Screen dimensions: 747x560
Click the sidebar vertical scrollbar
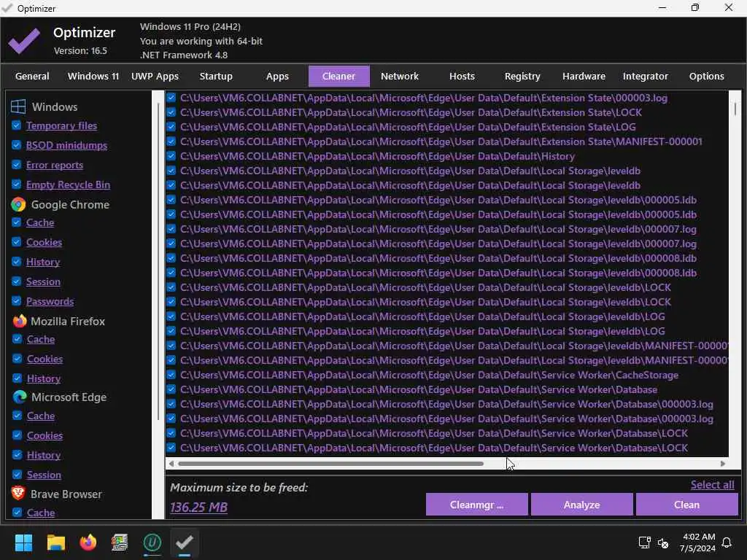tap(158, 261)
